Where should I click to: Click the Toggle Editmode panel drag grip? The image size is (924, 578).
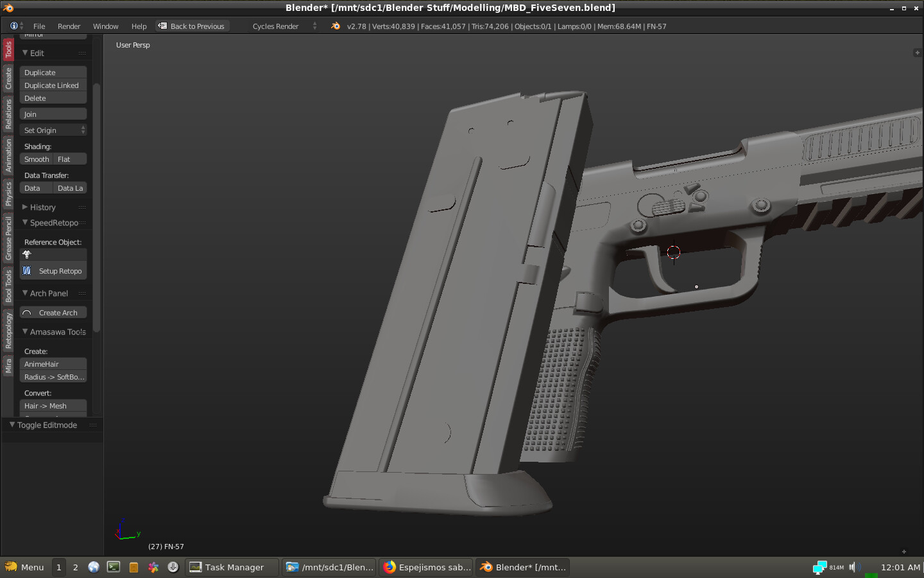[93, 425]
